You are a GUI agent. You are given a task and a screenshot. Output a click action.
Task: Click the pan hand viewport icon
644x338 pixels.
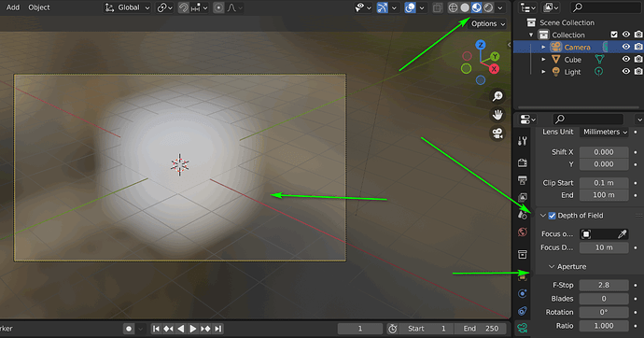[497, 115]
